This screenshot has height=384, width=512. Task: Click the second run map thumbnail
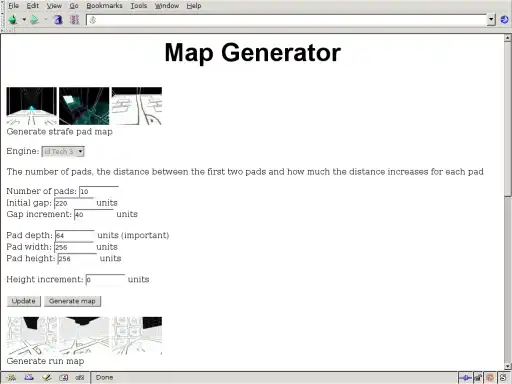pos(84,336)
